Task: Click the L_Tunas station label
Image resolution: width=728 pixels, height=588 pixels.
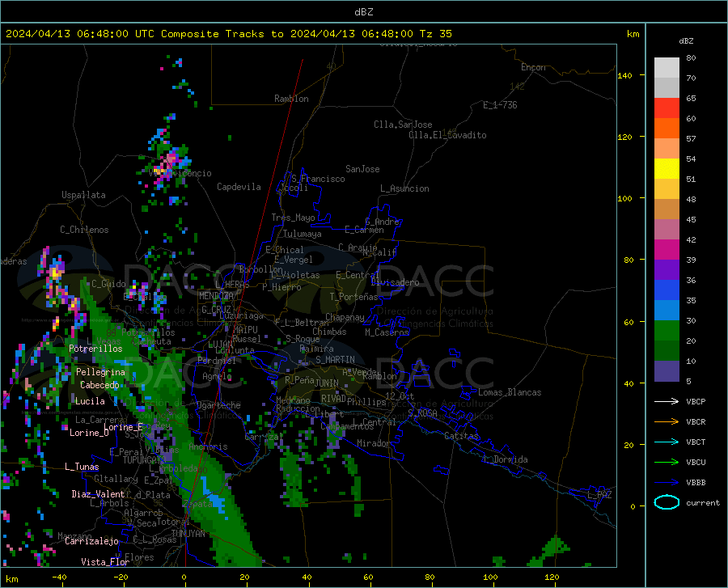Action: [82, 467]
